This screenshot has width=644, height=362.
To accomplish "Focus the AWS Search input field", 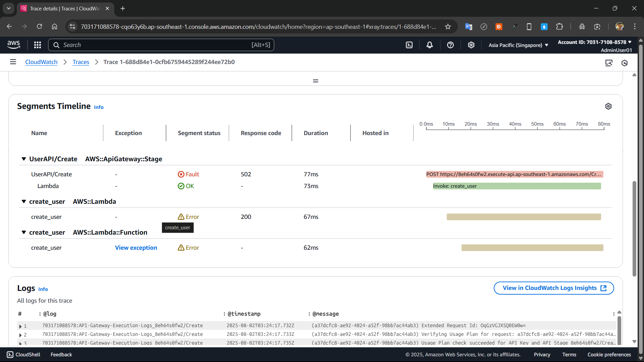I will 161,45.
